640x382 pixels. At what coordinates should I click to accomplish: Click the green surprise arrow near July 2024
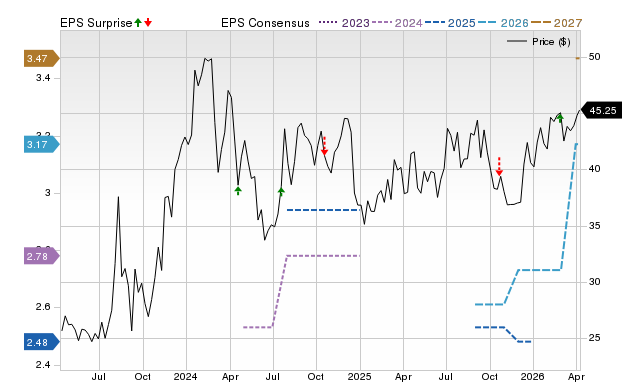pos(281,191)
